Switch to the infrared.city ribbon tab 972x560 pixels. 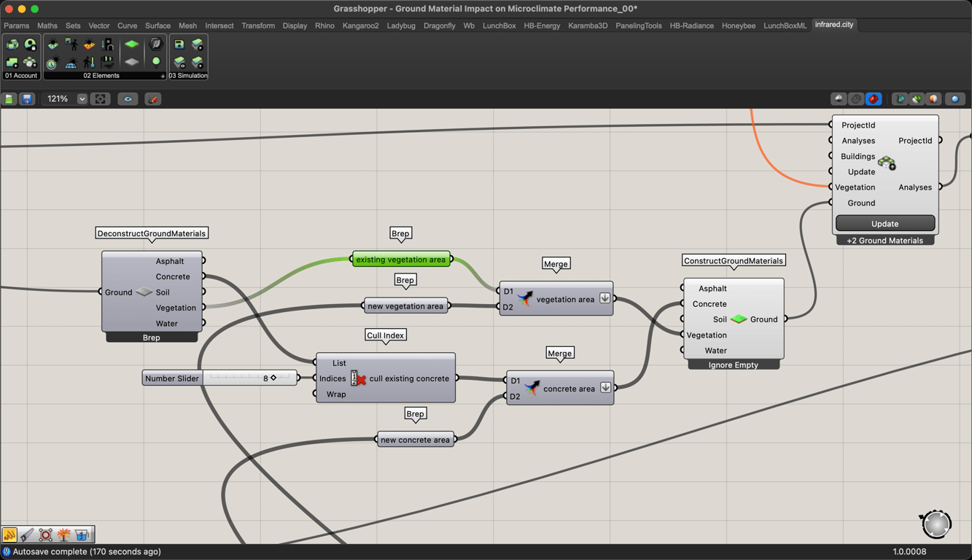tap(834, 24)
